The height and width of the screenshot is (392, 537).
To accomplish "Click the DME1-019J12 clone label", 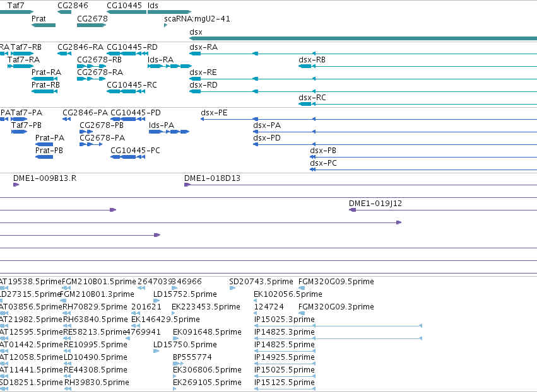I will pos(375,204).
